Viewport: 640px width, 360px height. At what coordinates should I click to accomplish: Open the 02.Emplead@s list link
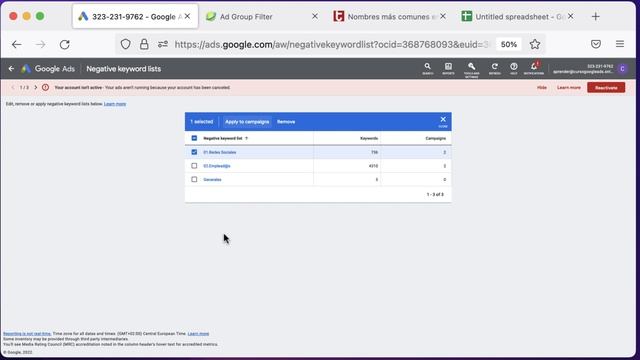tap(217, 166)
